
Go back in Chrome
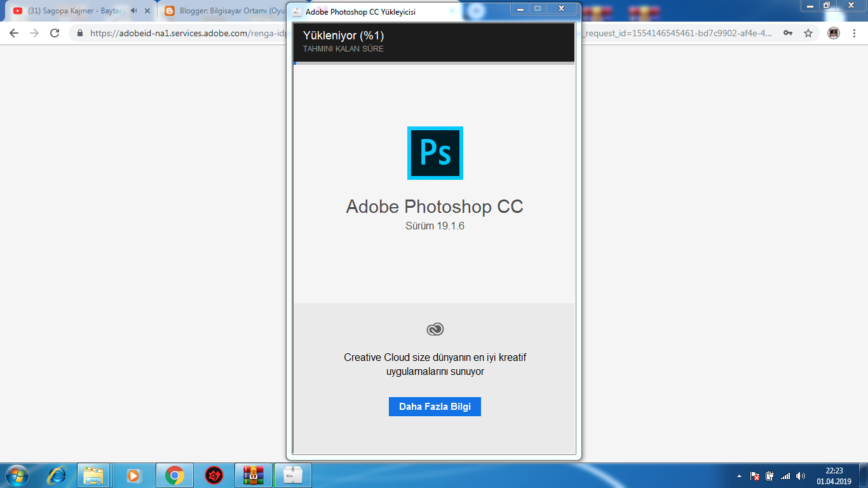14,33
